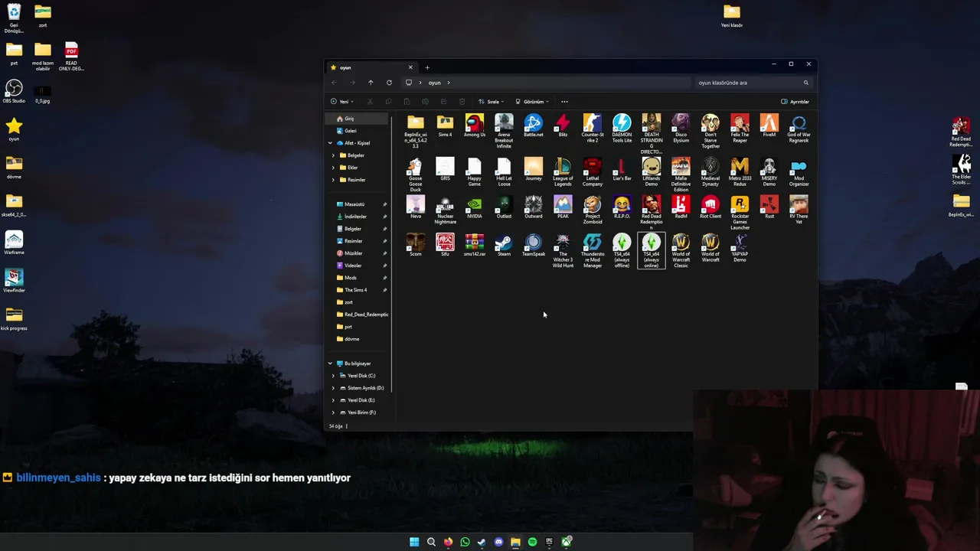Select the FiveM shortcut
980x551 pixels.
769,126
